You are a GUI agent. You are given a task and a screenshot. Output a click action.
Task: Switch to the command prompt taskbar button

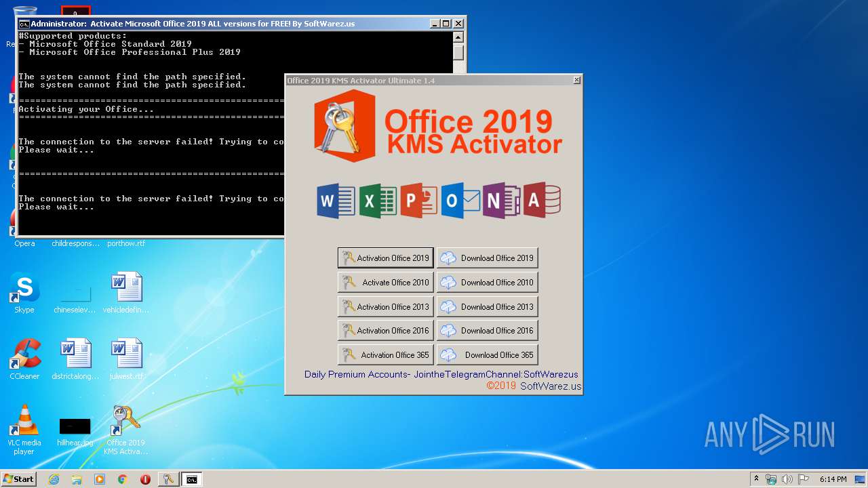tap(192, 479)
